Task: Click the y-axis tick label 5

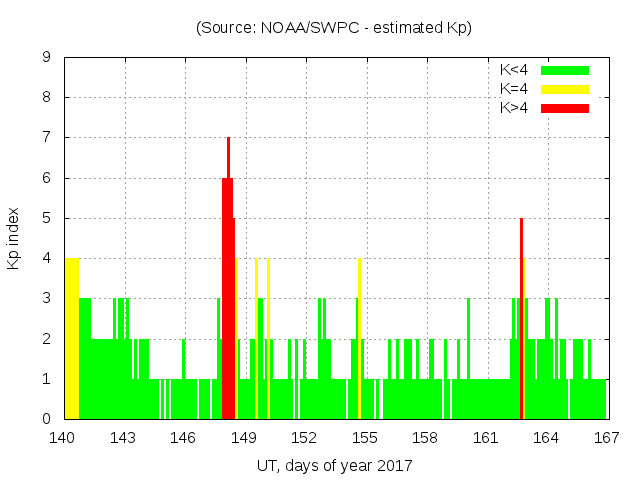Action: [47, 218]
